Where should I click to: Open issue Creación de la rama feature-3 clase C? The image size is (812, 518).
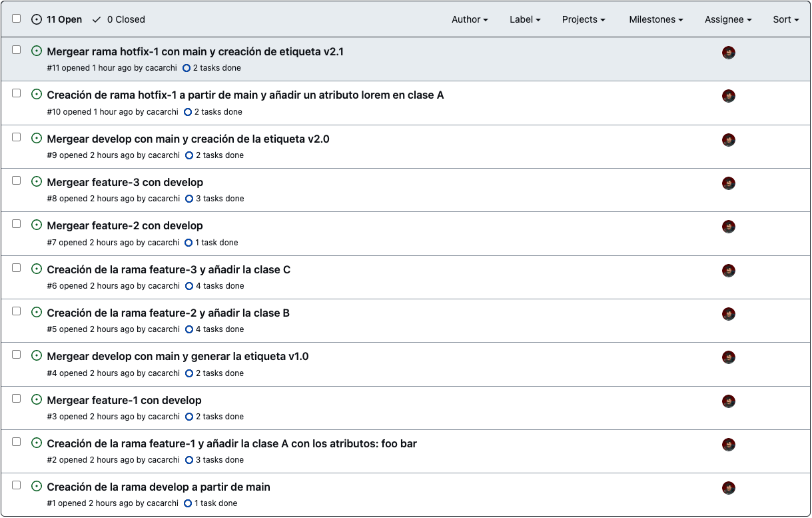[169, 269]
